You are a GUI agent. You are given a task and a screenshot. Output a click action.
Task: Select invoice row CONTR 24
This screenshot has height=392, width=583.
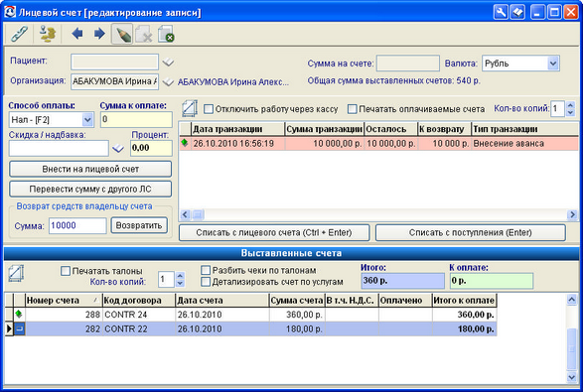[x=251, y=315]
